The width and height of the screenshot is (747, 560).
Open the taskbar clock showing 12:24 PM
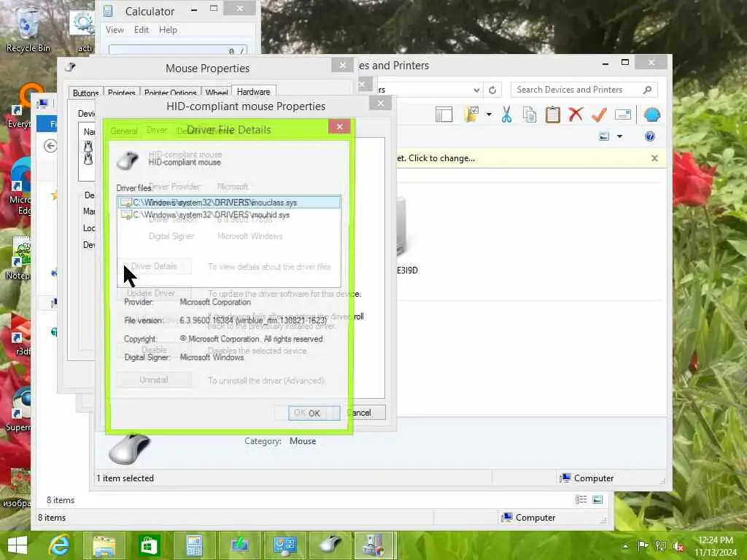[716, 546]
